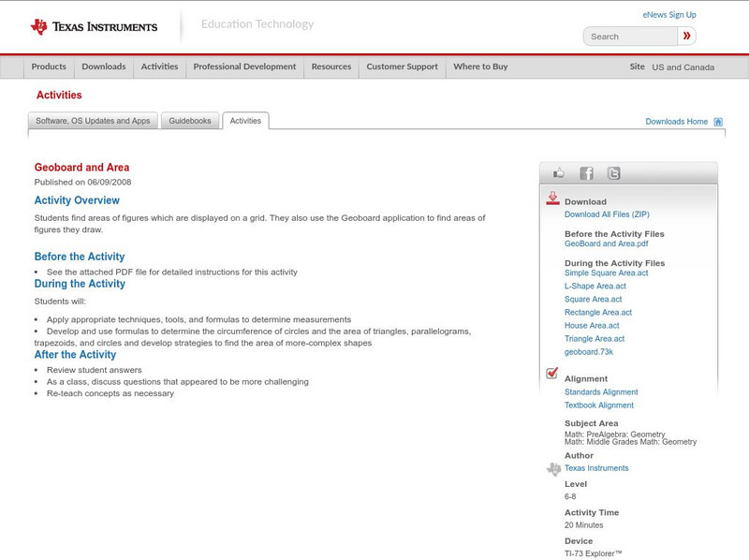Download House Area.act
Image resolution: width=749 pixels, height=560 pixels.
click(592, 325)
